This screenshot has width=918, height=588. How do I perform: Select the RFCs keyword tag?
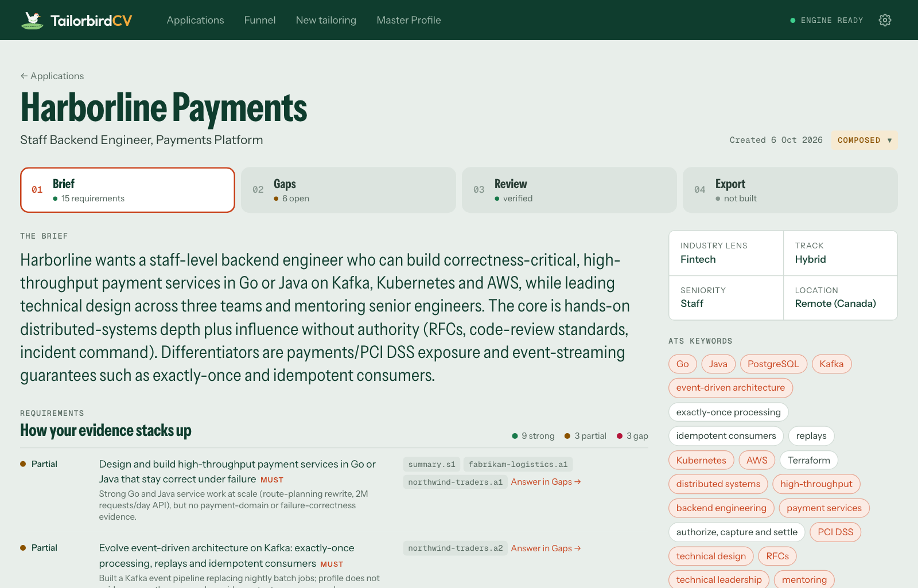point(777,556)
